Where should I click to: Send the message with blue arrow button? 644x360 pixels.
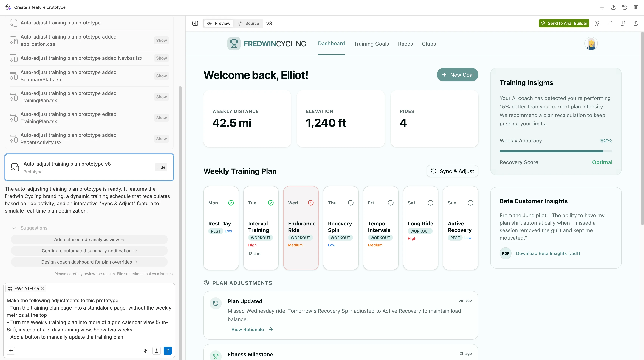click(x=168, y=350)
